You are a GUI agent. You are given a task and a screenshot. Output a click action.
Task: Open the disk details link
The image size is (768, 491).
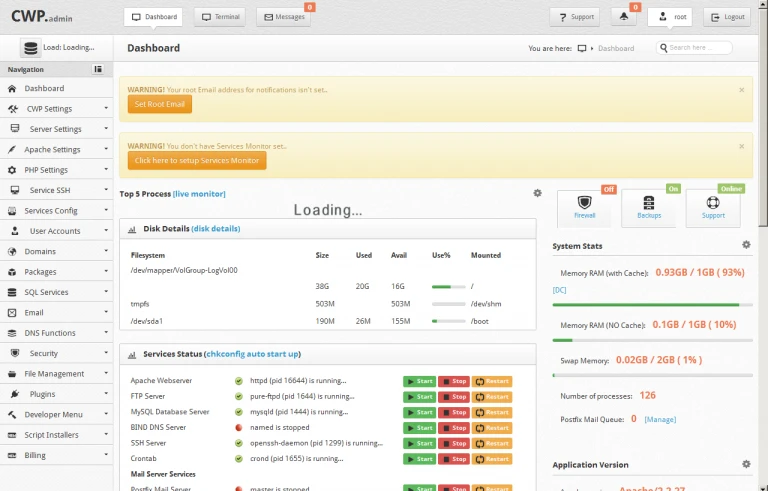pyautogui.click(x=216, y=229)
